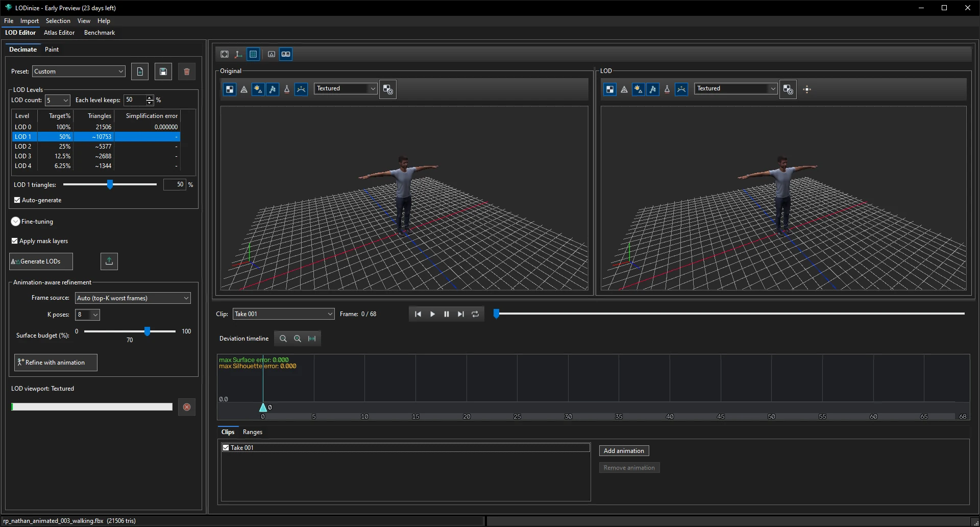Open the File menu
The image size is (980, 527).
tap(9, 21)
